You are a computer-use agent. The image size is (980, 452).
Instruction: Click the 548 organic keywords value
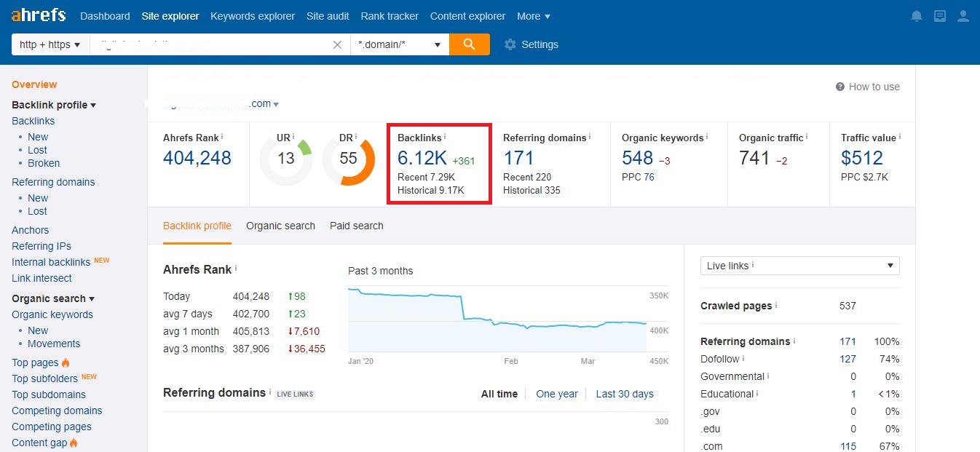point(638,158)
